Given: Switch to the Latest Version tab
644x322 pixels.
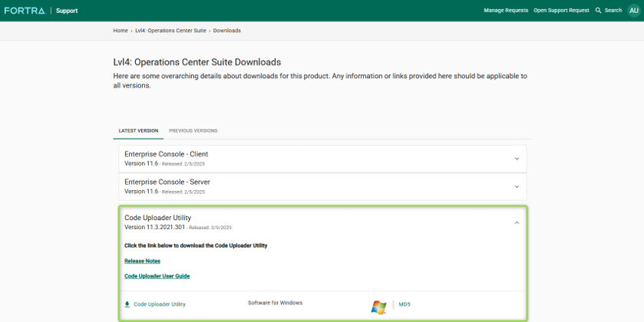Looking at the screenshot, I should pyautogui.click(x=138, y=131).
